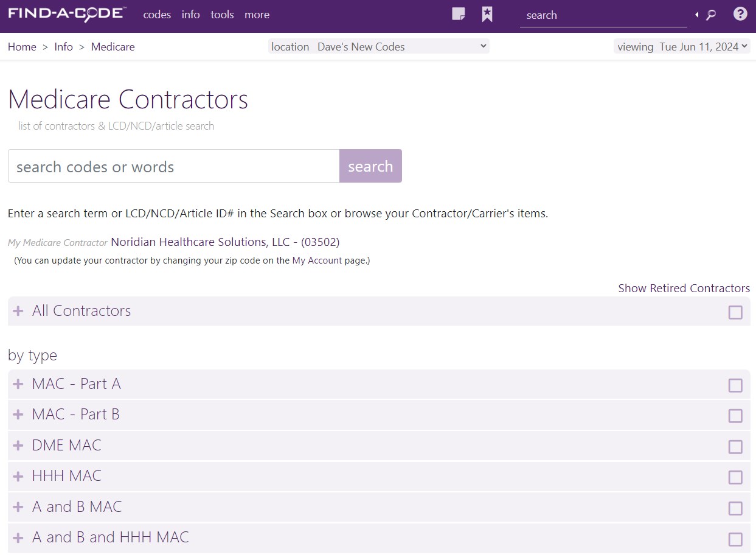
Task: Open the notes icon in header
Action: (x=459, y=14)
